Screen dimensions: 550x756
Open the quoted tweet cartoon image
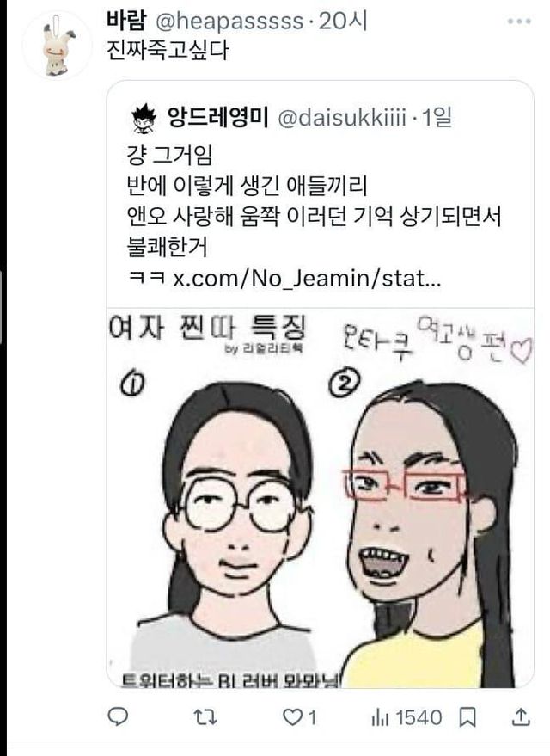click(321, 498)
